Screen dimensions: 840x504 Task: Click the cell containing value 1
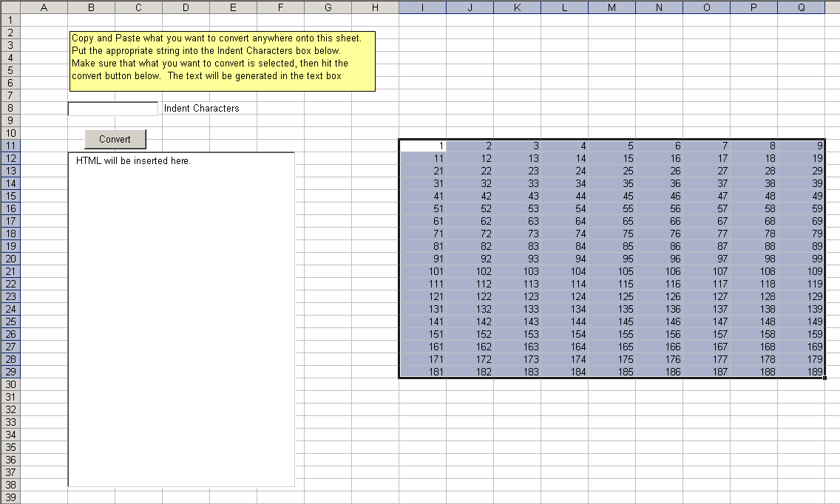click(x=423, y=146)
